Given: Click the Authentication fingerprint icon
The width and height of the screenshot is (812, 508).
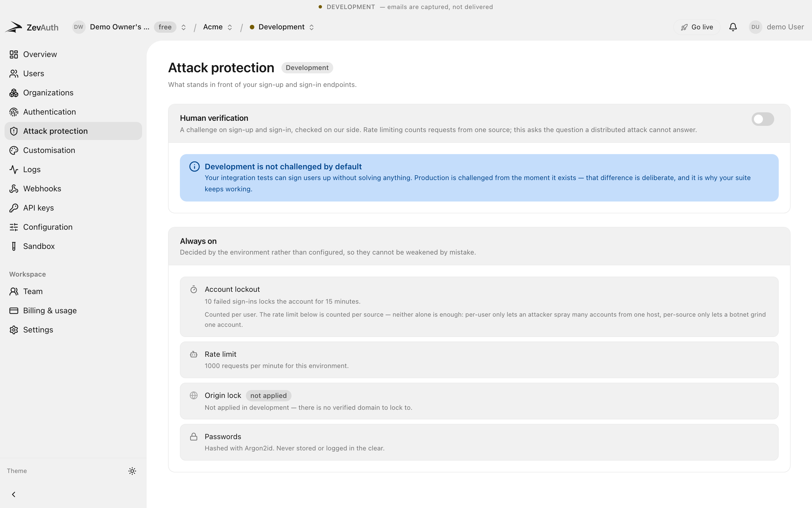Looking at the screenshot, I should 14,112.
